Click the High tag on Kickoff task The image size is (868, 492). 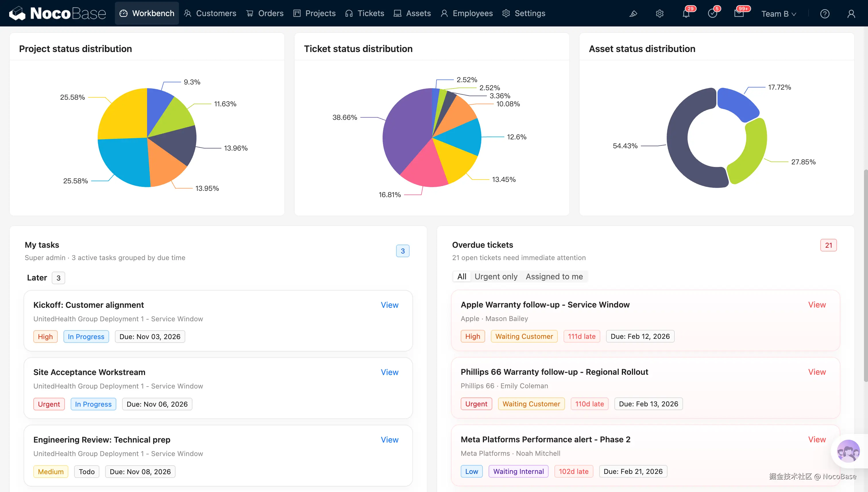[x=45, y=337]
